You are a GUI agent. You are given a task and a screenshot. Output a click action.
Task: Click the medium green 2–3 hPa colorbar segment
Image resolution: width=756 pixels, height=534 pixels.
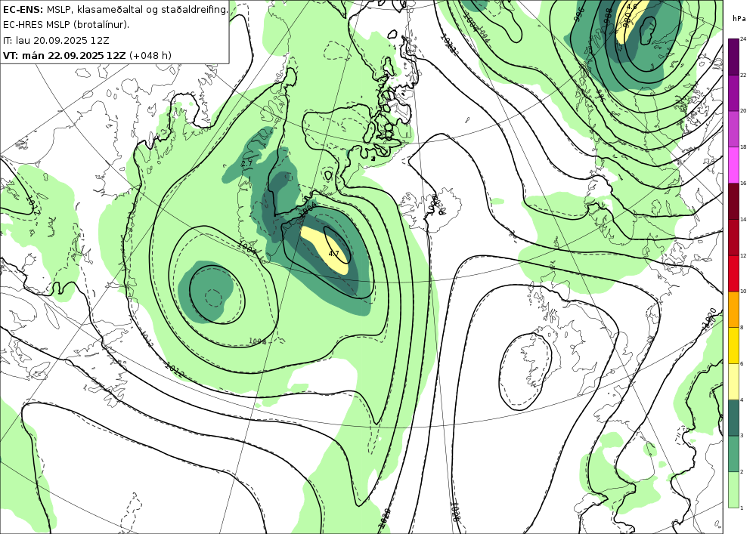[x=733, y=454]
